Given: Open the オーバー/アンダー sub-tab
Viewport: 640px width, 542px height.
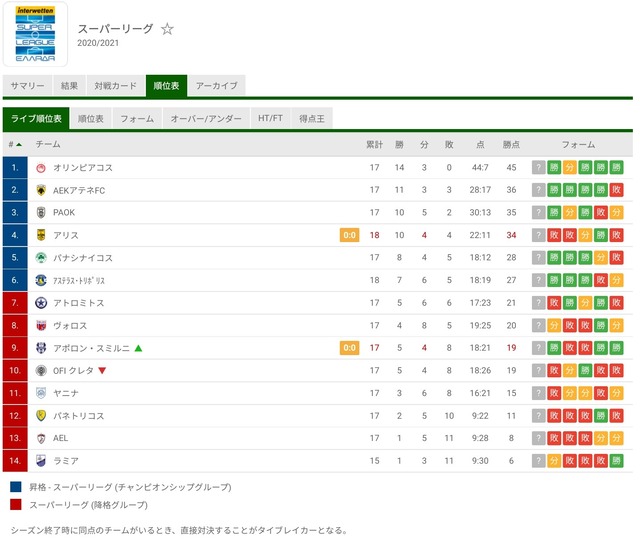Looking at the screenshot, I should 206,119.
